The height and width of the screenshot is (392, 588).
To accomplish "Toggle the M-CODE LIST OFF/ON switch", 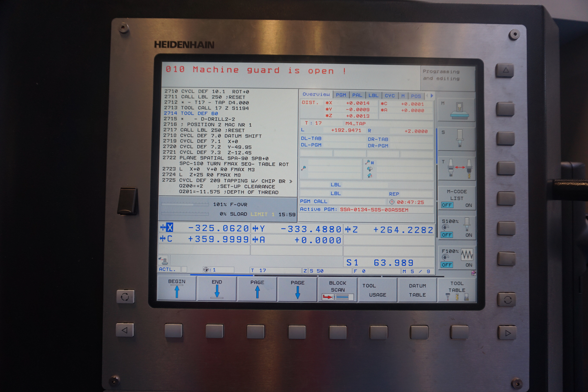I will tap(457, 205).
